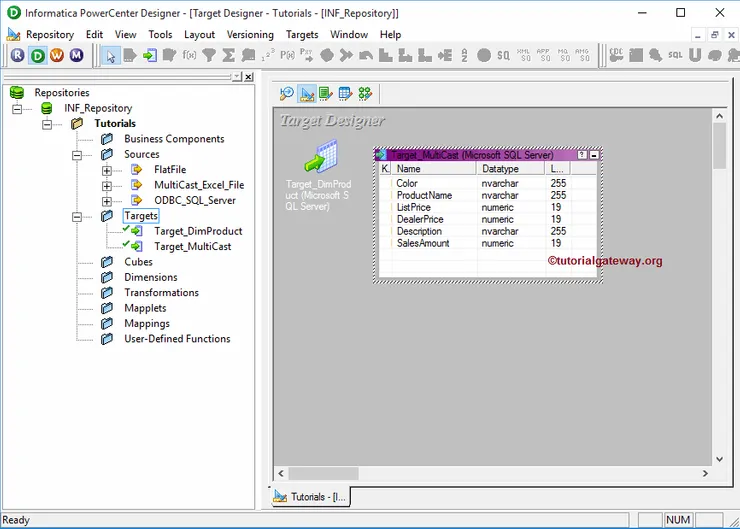Expand the ODBC_SQL_Server source node
This screenshot has width=740, height=529.
click(107, 202)
